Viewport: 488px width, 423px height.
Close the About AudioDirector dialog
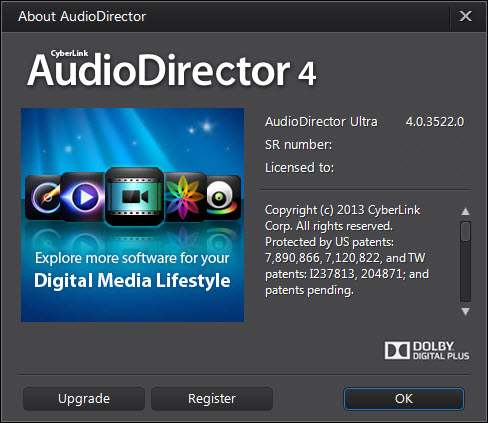[x=466, y=16]
